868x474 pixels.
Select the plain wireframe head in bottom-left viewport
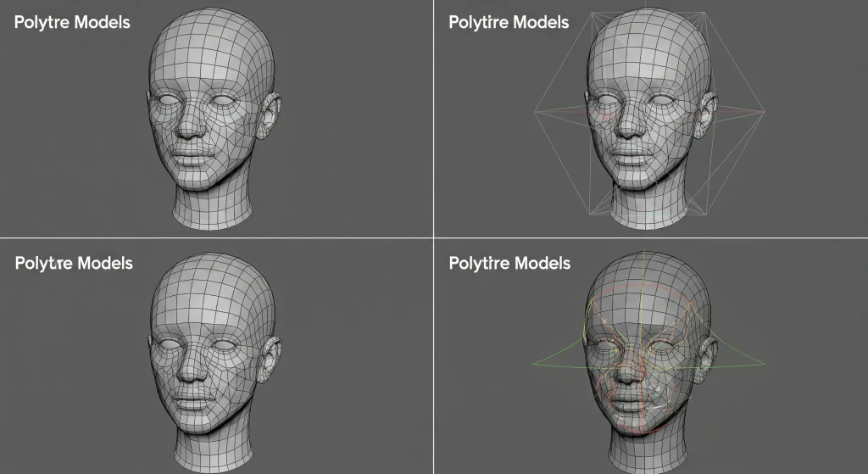[x=214, y=363]
